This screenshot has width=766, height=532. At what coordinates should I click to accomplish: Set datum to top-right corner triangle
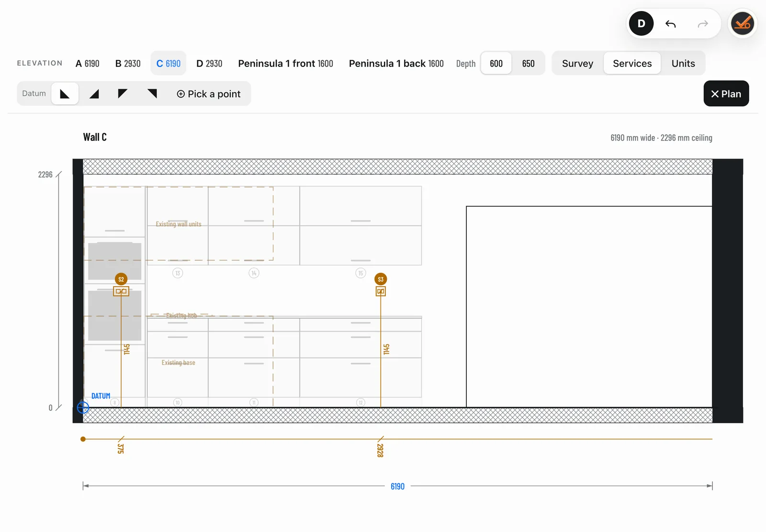152,93
